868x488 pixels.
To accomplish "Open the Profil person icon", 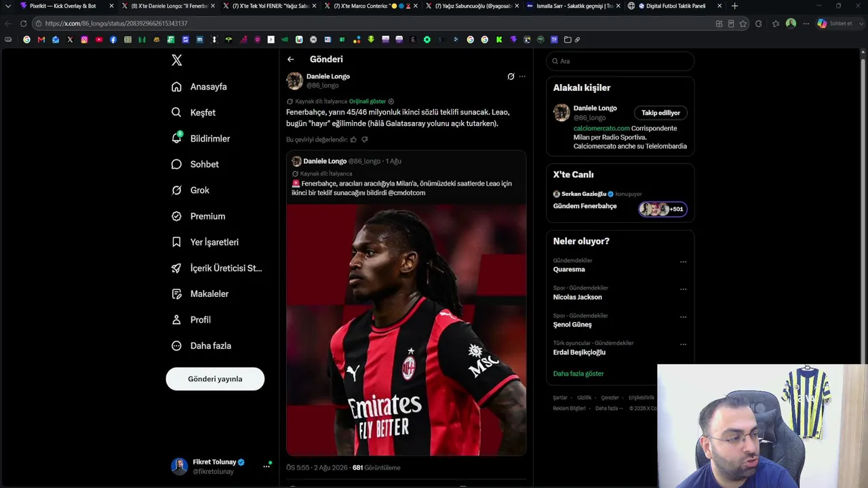I will click(176, 320).
